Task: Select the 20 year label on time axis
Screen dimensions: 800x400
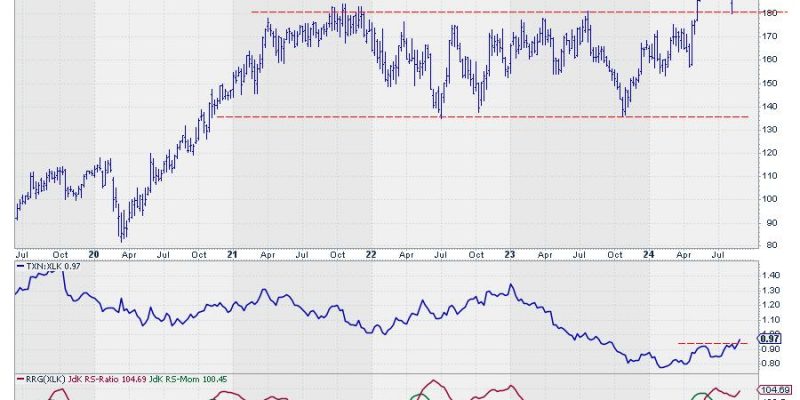Action: [96, 254]
